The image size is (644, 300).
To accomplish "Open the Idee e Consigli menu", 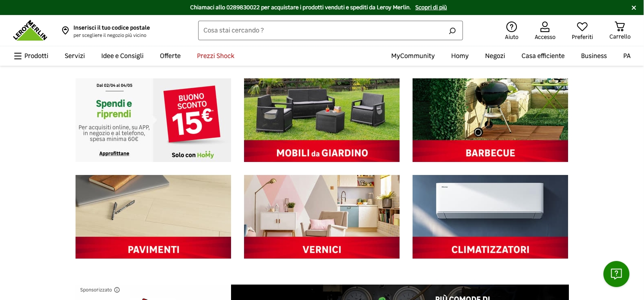I will pos(122,56).
